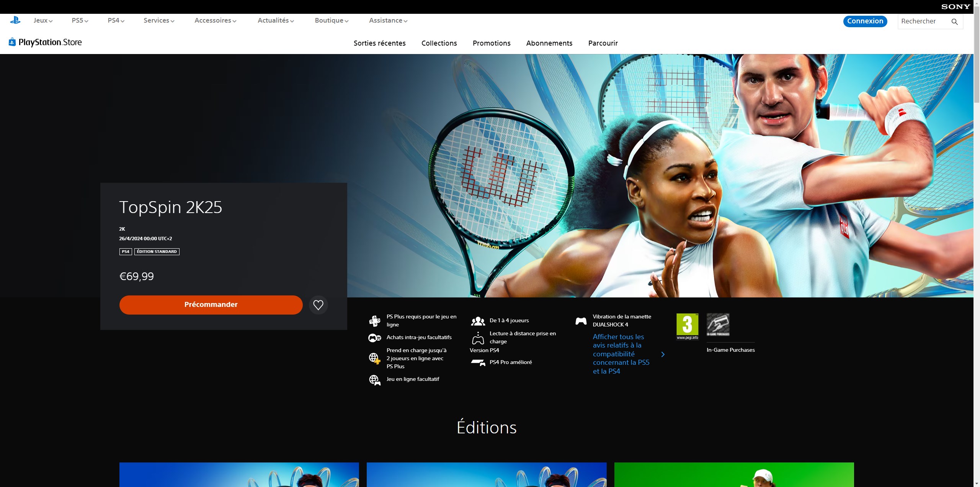Click the Connexion sign-in button
The width and height of the screenshot is (980, 487).
(x=865, y=21)
